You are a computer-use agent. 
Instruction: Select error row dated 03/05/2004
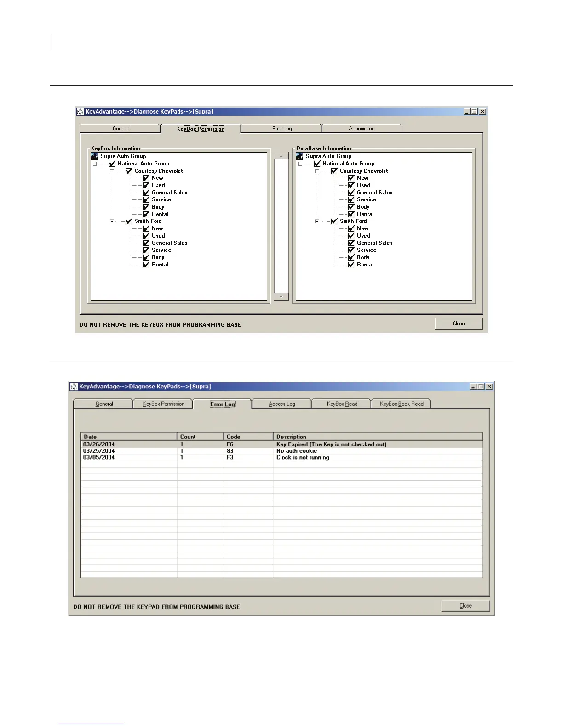point(281,457)
